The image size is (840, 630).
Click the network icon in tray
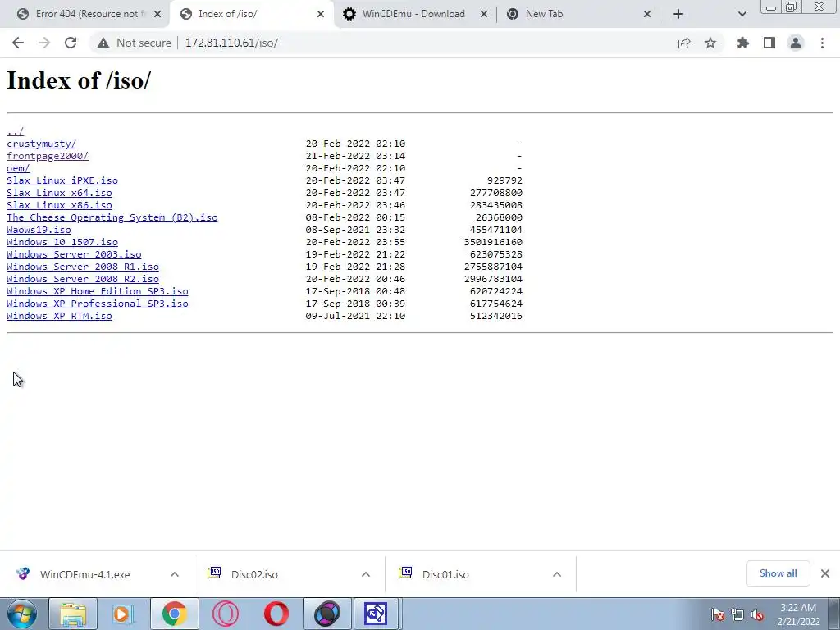click(737, 614)
